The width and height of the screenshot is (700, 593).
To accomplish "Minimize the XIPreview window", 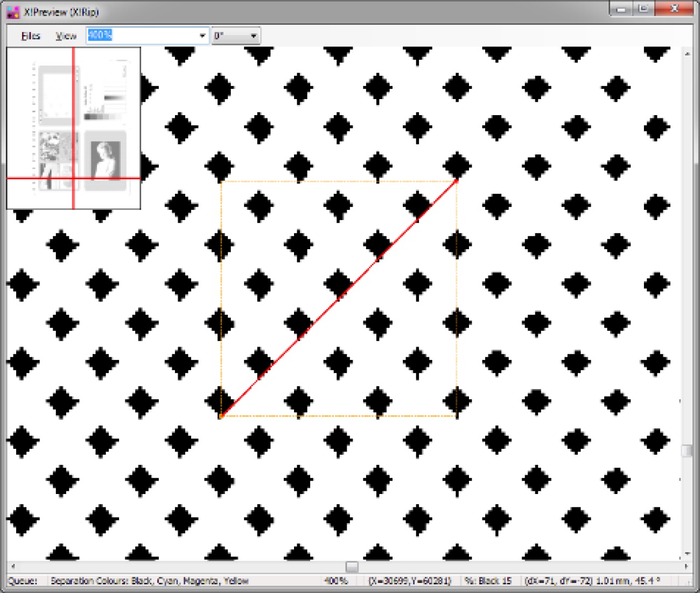I will 622,9.
